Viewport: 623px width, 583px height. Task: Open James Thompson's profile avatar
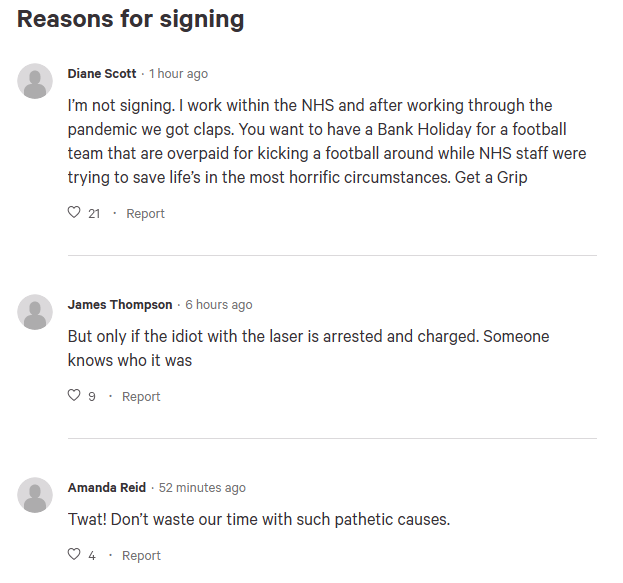point(35,312)
